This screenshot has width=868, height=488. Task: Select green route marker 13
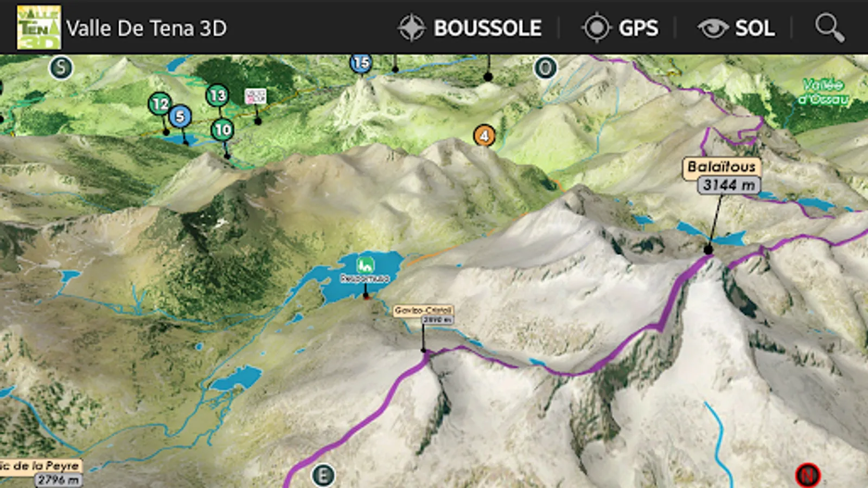tap(218, 95)
